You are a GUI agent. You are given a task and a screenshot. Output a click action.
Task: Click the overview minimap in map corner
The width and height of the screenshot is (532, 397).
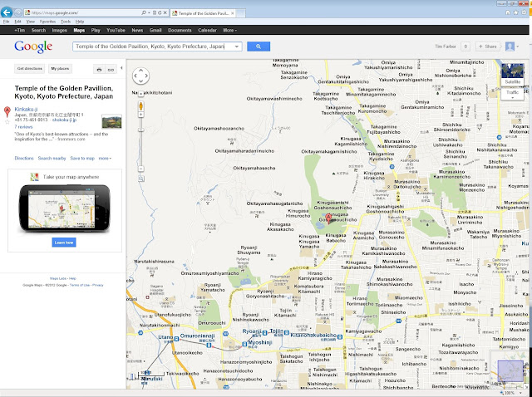pyautogui.click(x=510, y=370)
